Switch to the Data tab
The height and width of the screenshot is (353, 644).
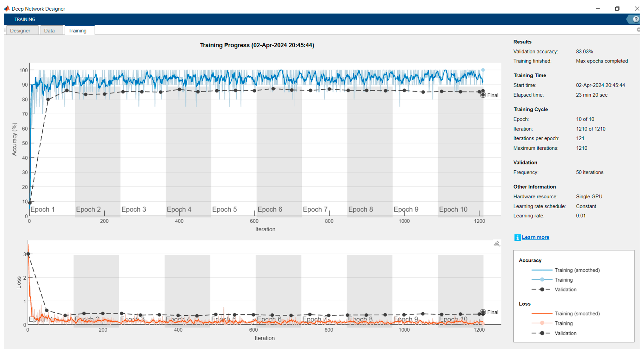pos(49,30)
